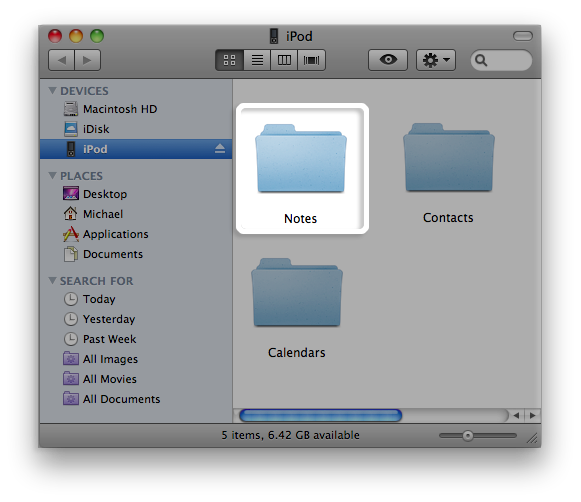Open Quick Look with eye icon
The width and height of the screenshot is (581, 502).
click(x=388, y=60)
